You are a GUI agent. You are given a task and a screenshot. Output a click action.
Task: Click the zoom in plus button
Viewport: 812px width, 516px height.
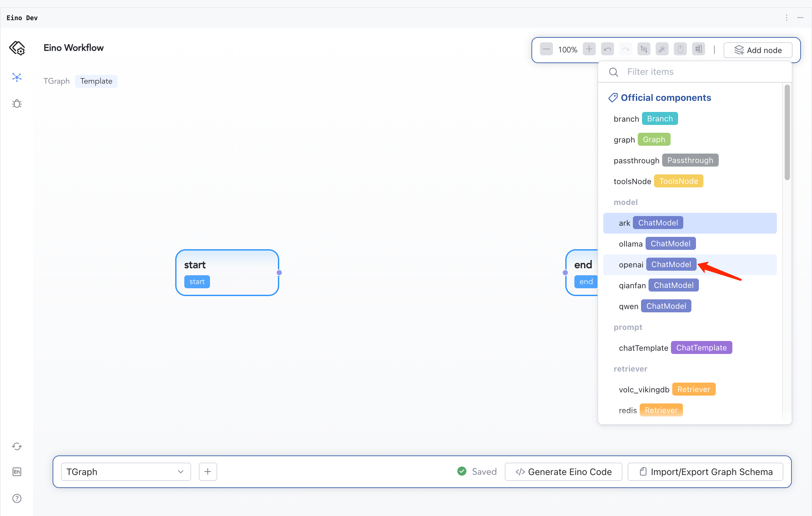point(589,49)
